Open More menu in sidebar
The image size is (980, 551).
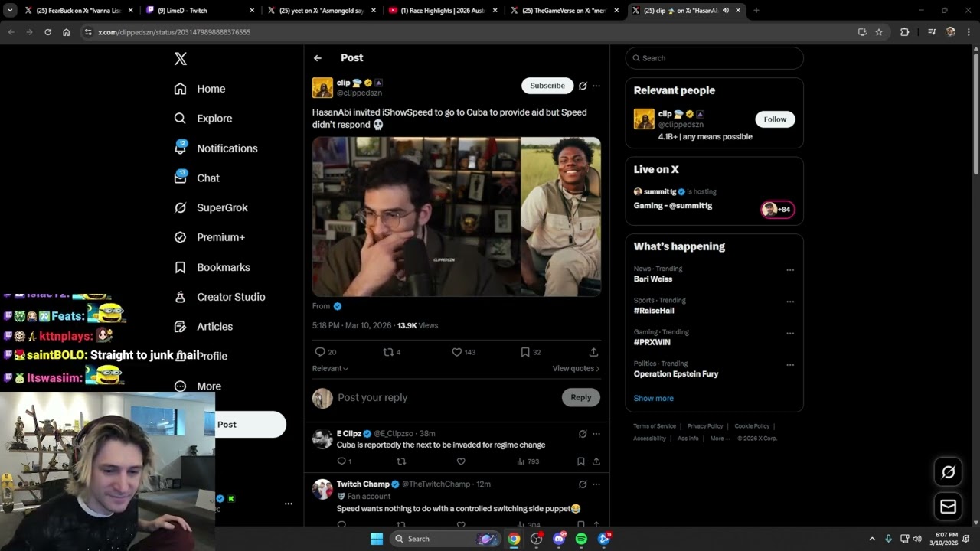(x=198, y=386)
